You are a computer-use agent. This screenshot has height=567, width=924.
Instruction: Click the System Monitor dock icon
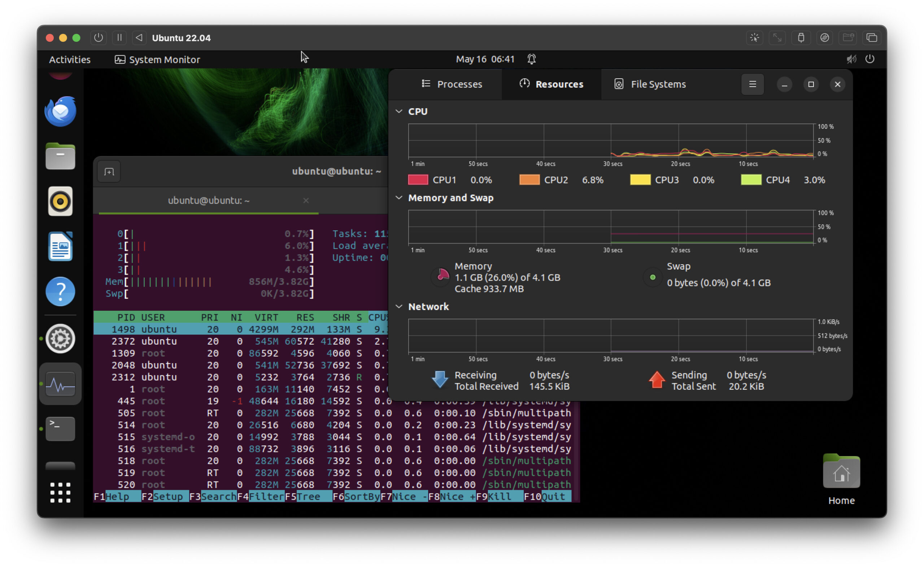(60, 384)
